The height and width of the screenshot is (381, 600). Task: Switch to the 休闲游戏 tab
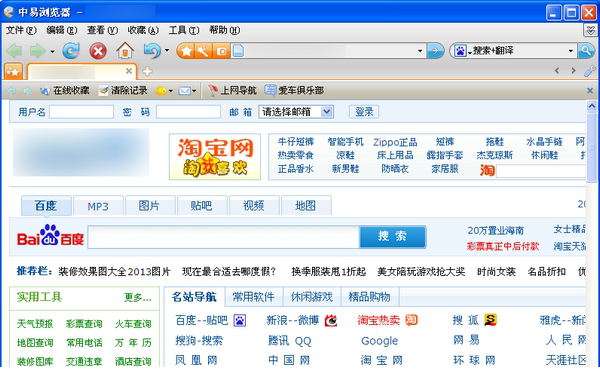[x=312, y=296]
